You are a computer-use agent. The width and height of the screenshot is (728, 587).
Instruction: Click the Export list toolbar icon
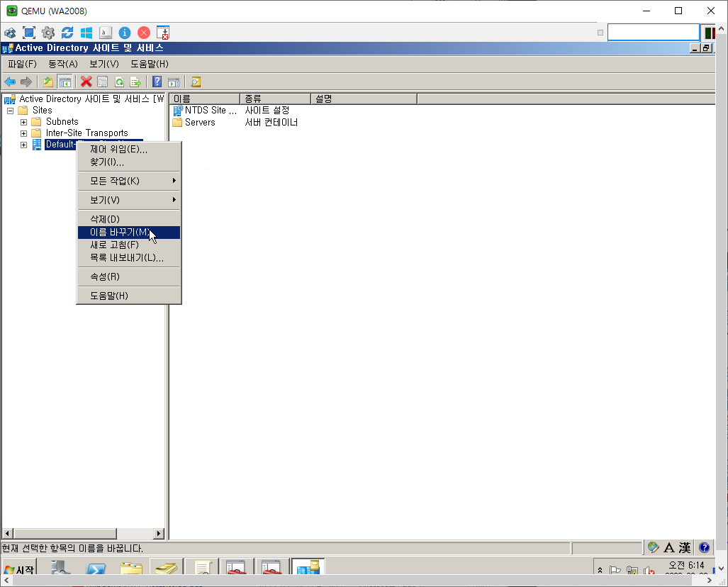pos(135,82)
